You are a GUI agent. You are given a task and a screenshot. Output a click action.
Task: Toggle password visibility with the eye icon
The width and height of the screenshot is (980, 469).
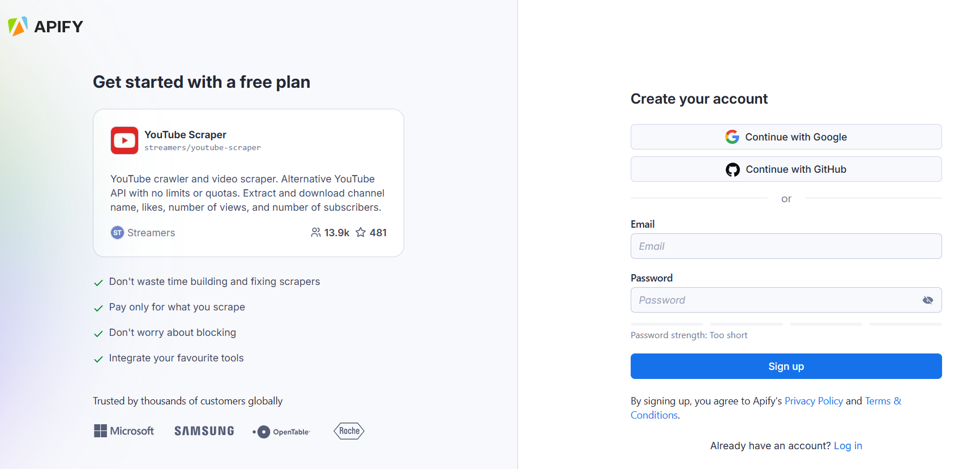tap(928, 300)
